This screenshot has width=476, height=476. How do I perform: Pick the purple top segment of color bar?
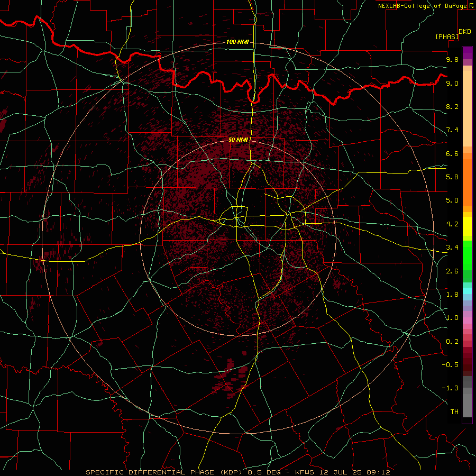coord(467,53)
